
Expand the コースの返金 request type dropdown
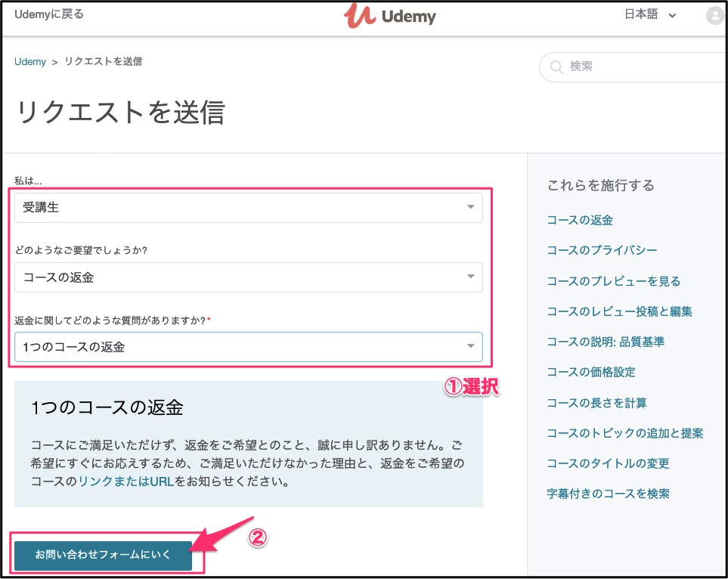(x=248, y=277)
